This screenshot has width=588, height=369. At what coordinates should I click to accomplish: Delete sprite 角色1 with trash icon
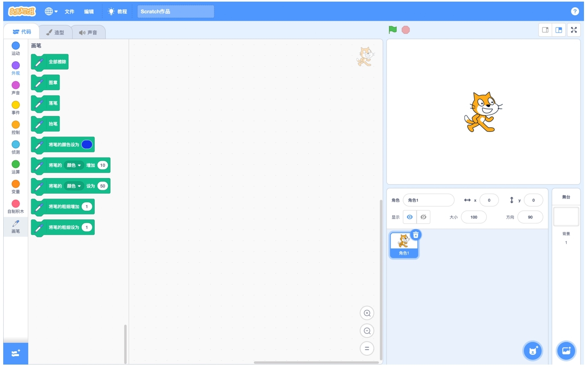(416, 235)
